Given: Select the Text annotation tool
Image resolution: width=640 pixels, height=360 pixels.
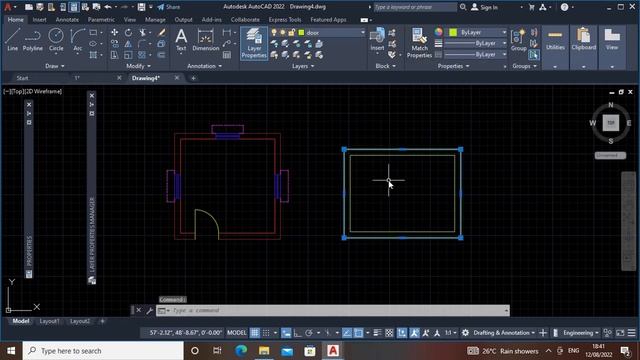Looking at the screenshot, I should (181, 40).
